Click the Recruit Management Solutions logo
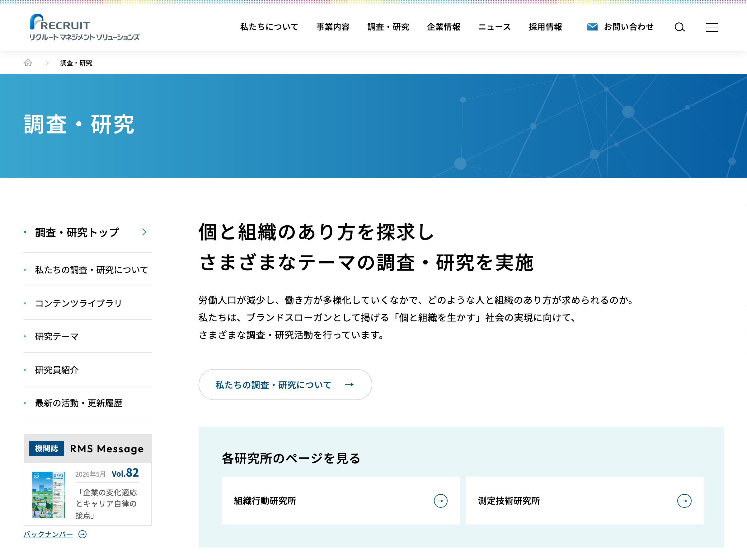The image size is (747, 560). [x=85, y=27]
